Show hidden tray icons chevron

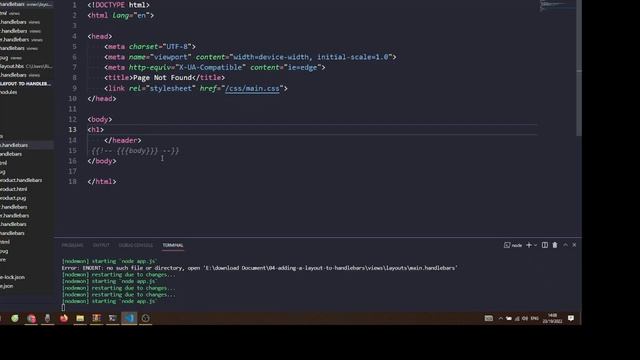[500, 318]
